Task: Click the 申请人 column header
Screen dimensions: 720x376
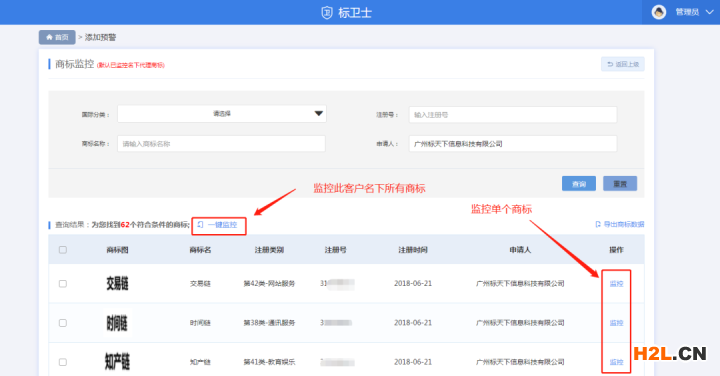Action: 520,250
